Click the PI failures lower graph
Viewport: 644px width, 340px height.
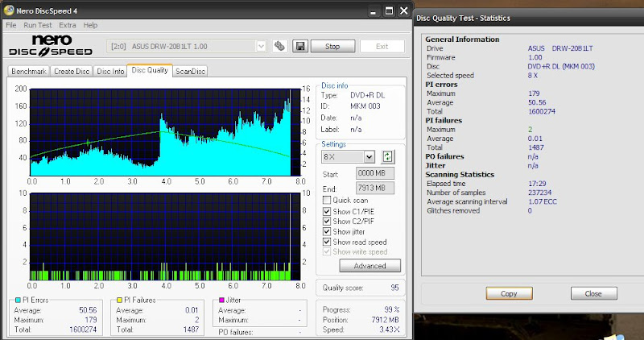[x=166, y=237]
